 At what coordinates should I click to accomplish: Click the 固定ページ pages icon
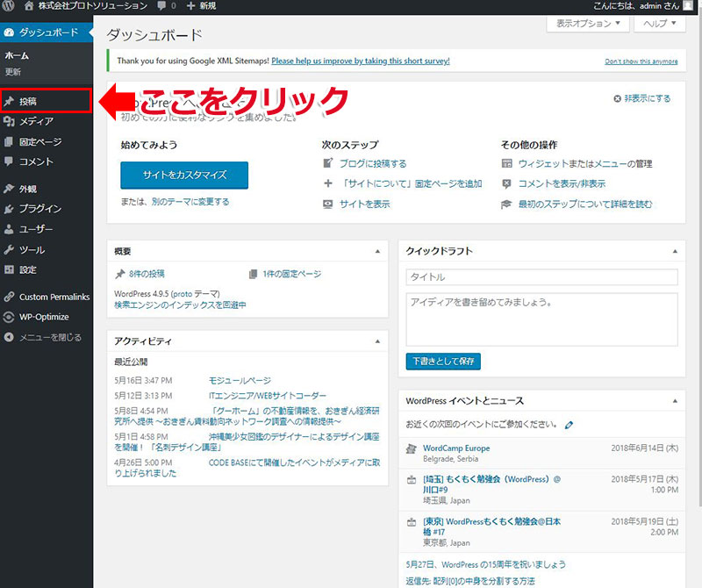(x=9, y=141)
